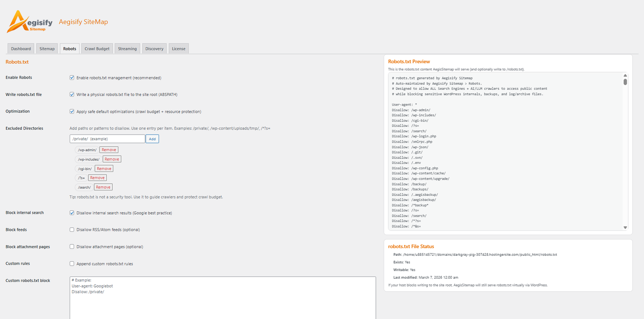Open the Streaming tab
Image resolution: width=644 pixels, height=319 pixels.
click(127, 49)
